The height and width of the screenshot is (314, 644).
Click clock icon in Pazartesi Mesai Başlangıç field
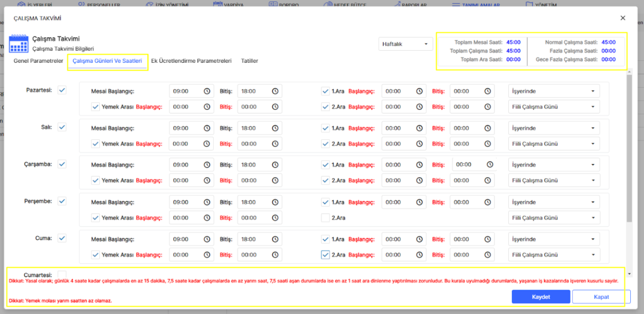207,91
